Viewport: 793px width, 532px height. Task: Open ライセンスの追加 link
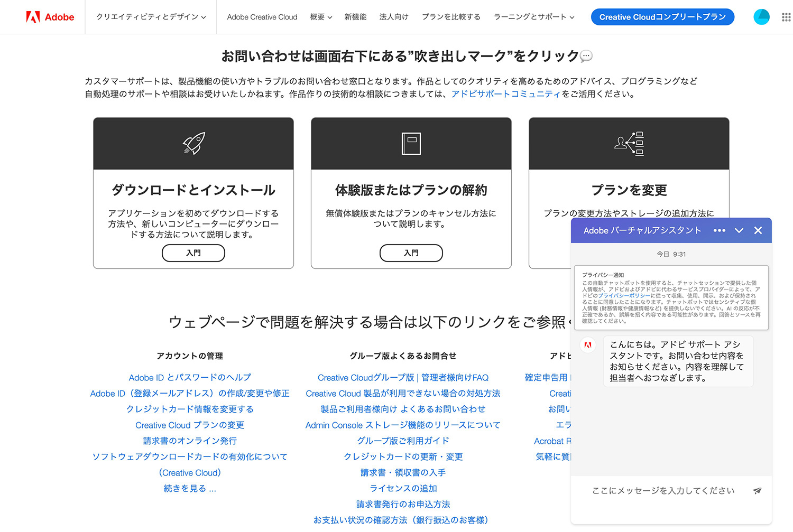coord(403,489)
